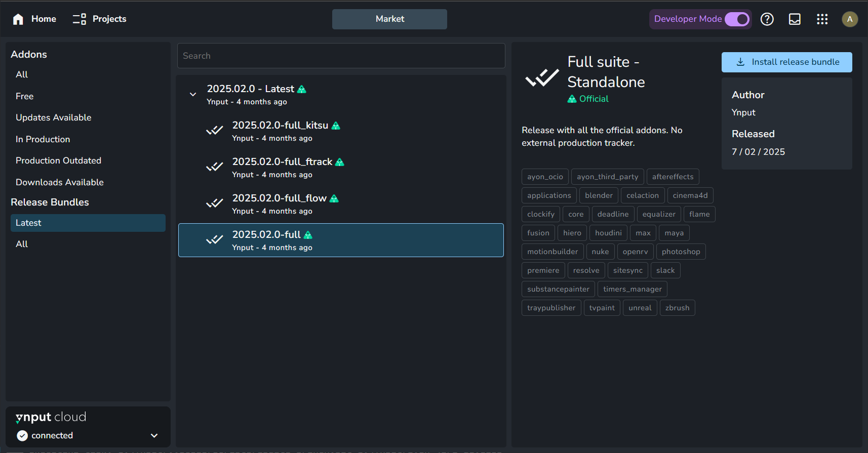
Task: Open the Market tab
Action: click(389, 19)
